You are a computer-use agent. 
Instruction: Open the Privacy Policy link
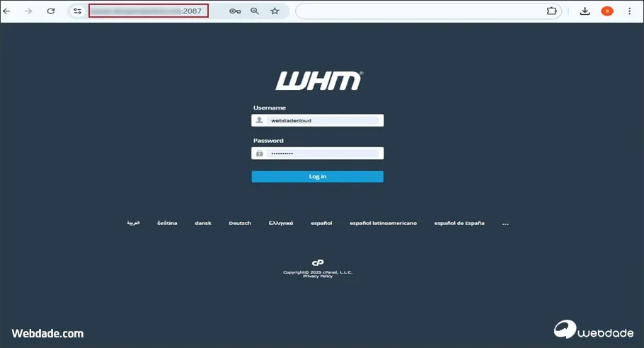pyautogui.click(x=318, y=276)
